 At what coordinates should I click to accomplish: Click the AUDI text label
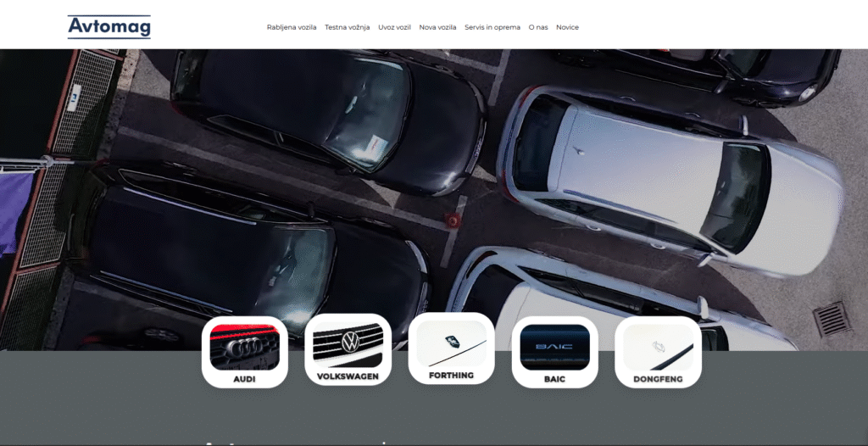[245, 379]
